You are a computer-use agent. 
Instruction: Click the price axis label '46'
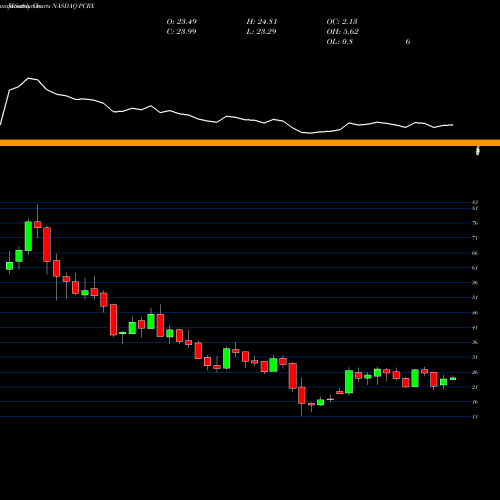[x=475, y=313]
